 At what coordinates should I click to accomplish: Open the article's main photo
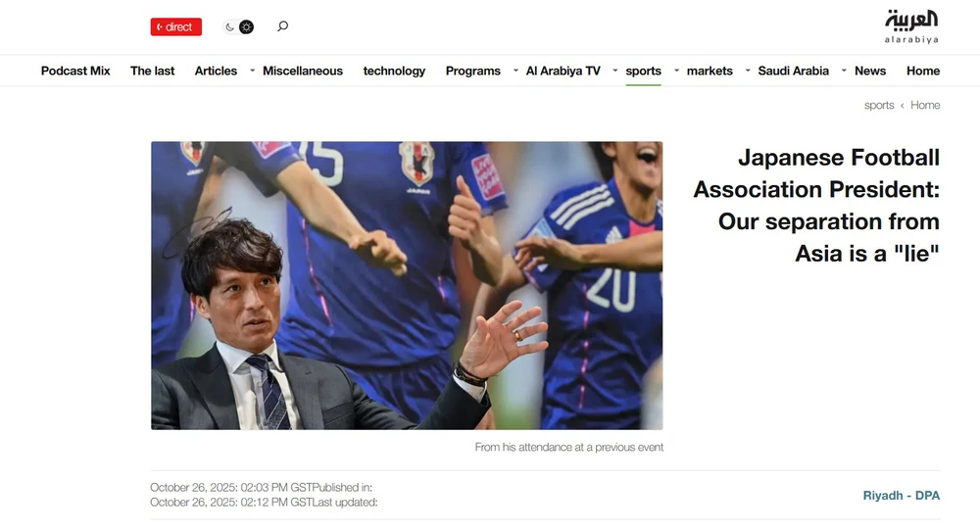[x=407, y=285]
